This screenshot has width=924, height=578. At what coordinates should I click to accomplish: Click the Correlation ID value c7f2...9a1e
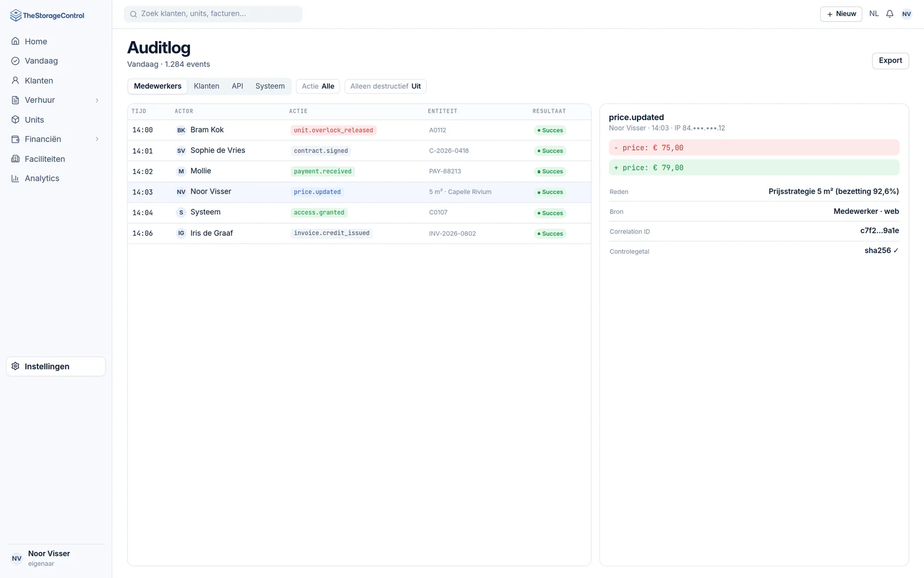pyautogui.click(x=880, y=231)
